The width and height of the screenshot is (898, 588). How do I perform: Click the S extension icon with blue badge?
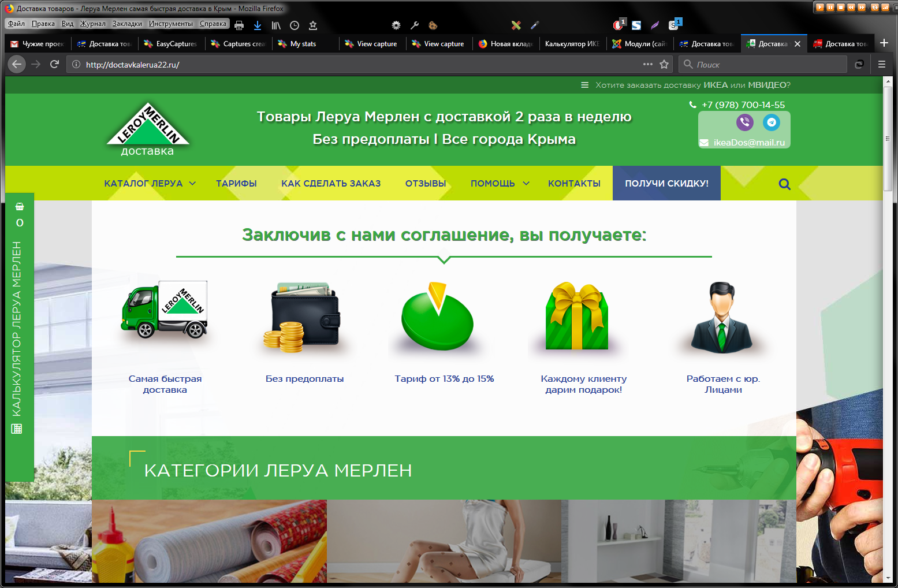(675, 24)
